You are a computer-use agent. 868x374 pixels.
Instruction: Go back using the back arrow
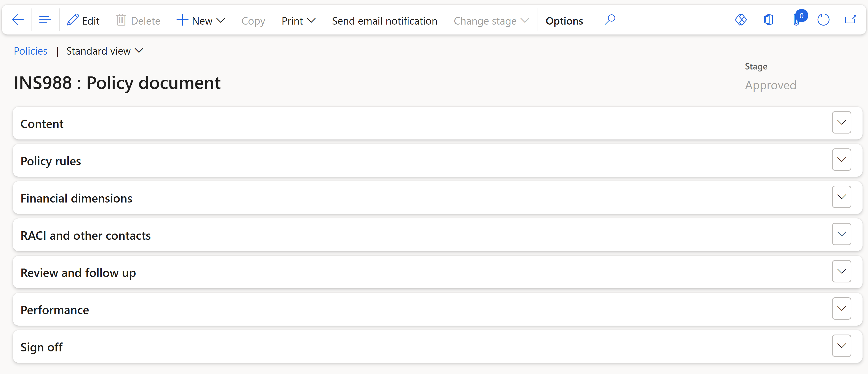point(18,20)
